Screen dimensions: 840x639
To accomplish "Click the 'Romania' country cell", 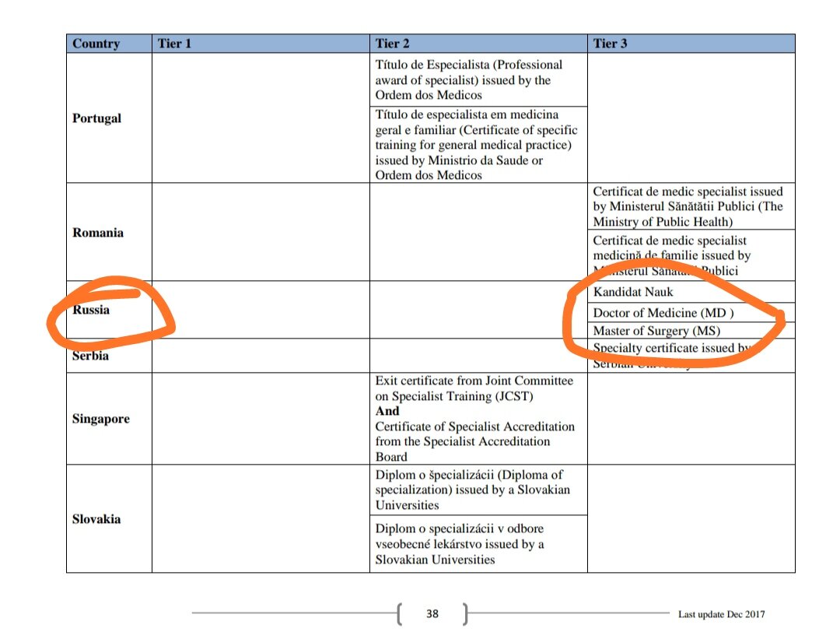I will (110, 232).
